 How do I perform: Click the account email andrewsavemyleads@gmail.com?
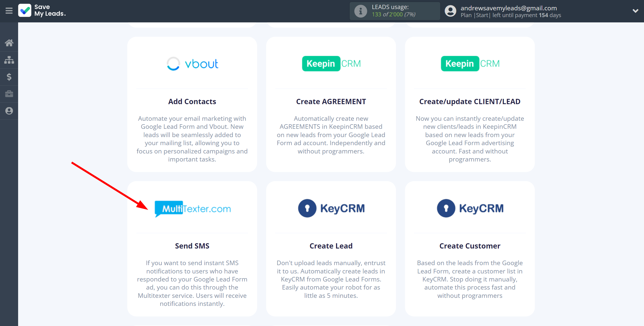509,8
